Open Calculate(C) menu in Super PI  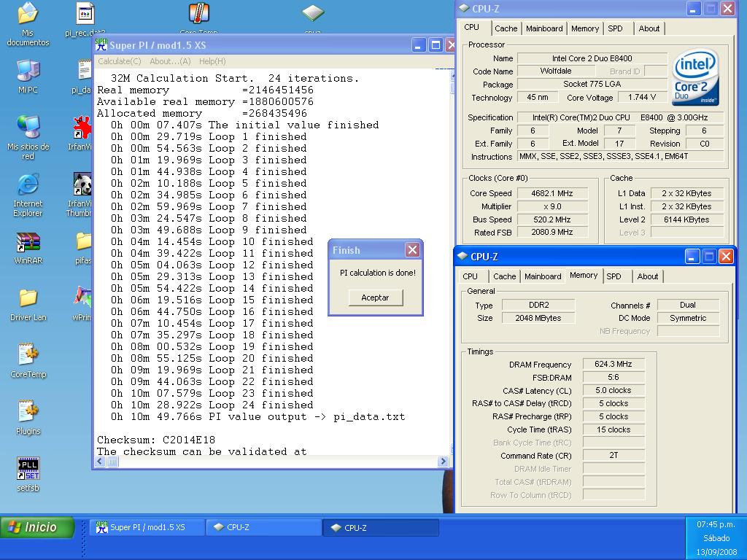coord(120,61)
